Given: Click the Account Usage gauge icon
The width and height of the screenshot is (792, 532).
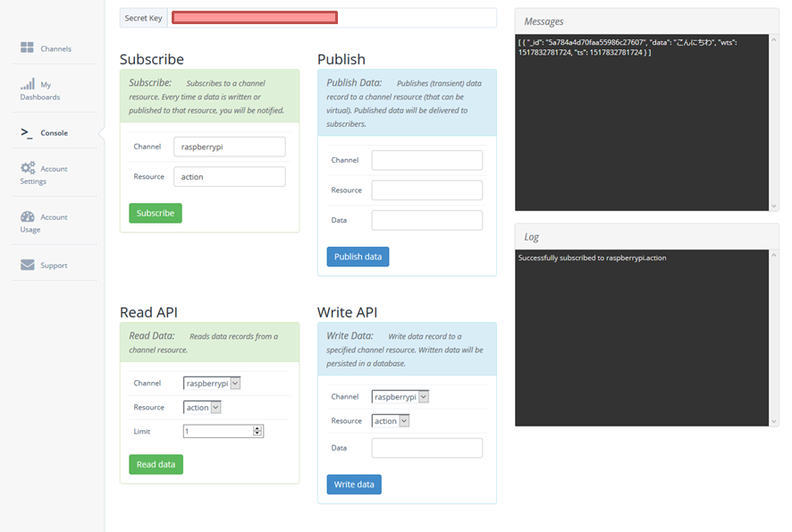Looking at the screenshot, I should click(28, 216).
